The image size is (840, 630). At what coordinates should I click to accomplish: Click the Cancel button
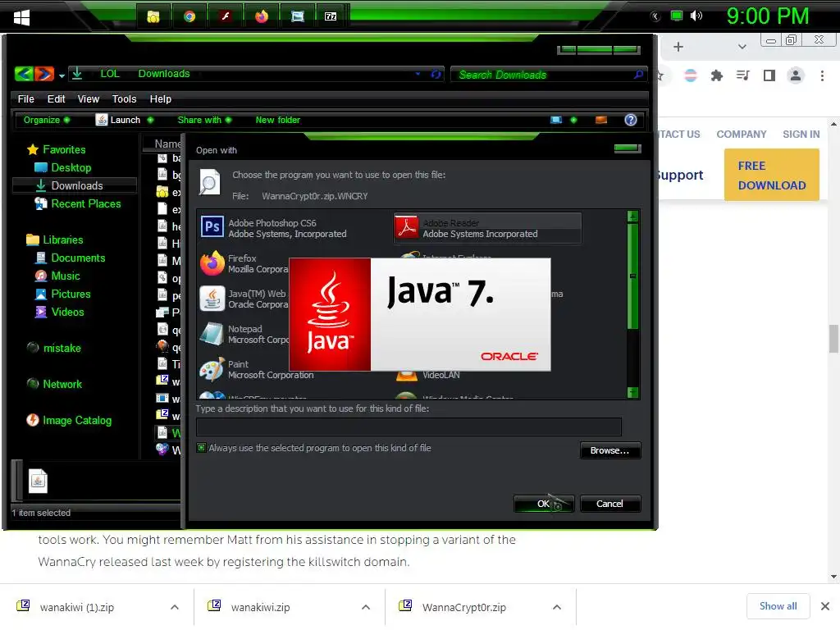click(609, 504)
